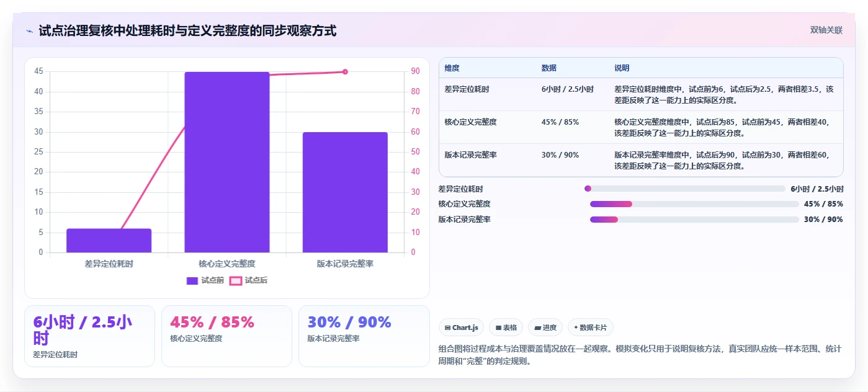The width and height of the screenshot is (868, 392).
Task: Click the 核心定义完整度 table row name
Action: tap(471, 122)
